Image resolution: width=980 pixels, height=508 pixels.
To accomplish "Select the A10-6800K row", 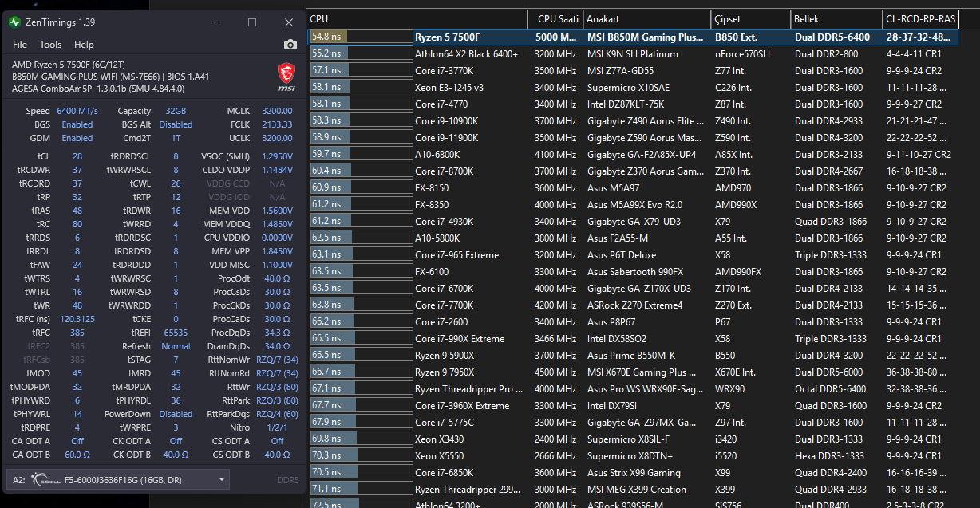I will click(x=634, y=154).
